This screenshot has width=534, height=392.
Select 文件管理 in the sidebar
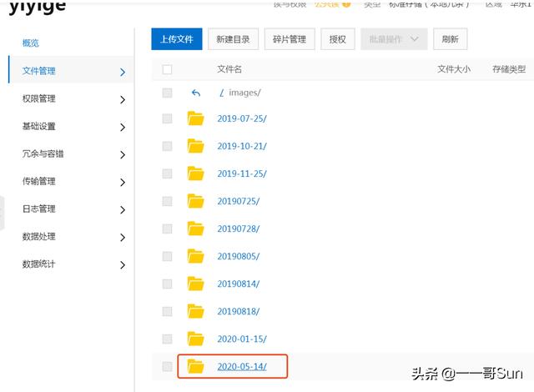point(39,71)
